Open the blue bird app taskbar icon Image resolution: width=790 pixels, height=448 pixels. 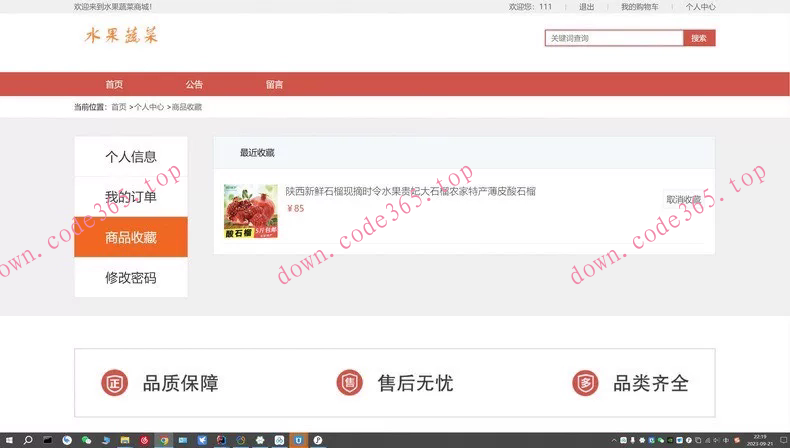(202, 440)
